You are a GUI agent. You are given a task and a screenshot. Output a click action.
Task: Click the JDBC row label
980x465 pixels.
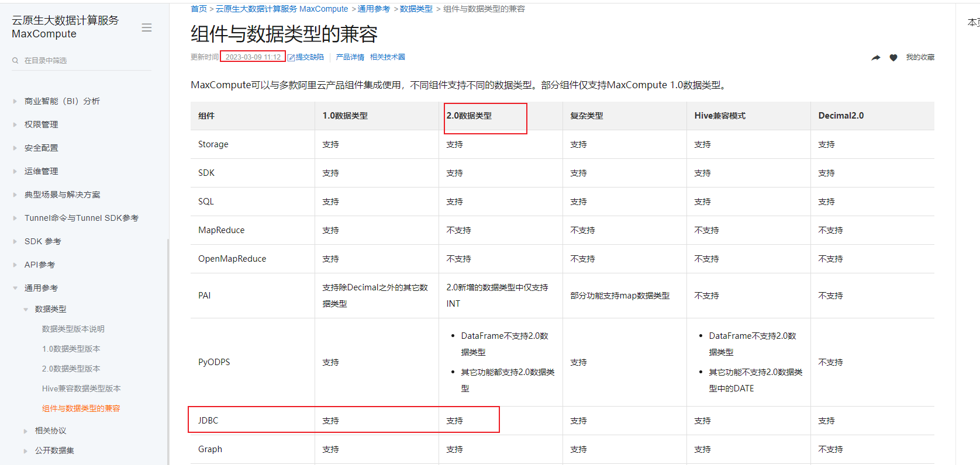[208, 421]
